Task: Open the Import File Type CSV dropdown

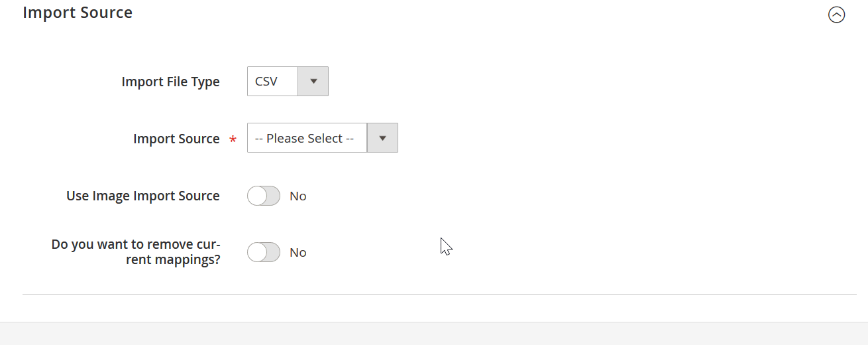Action: 288,82
